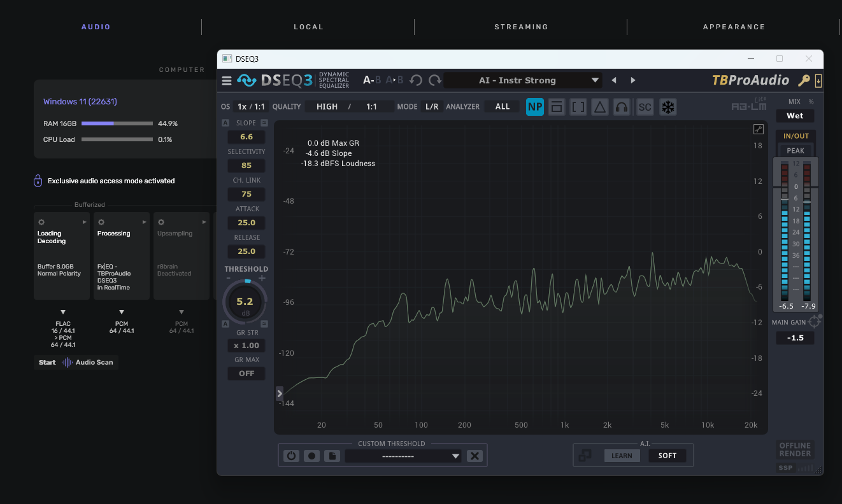Screen dimensions: 842x504
Task: Click the A.I. overlapping squares icon
Action: point(585,455)
